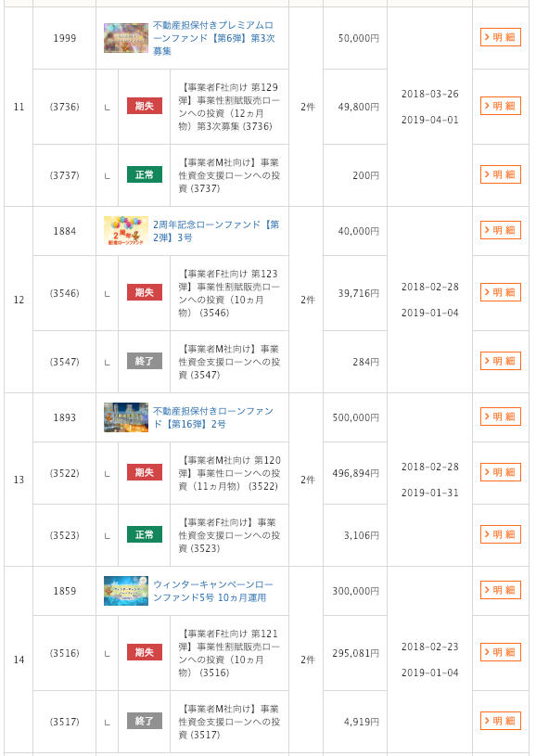Open 明細 button for fund 1893

501,416
